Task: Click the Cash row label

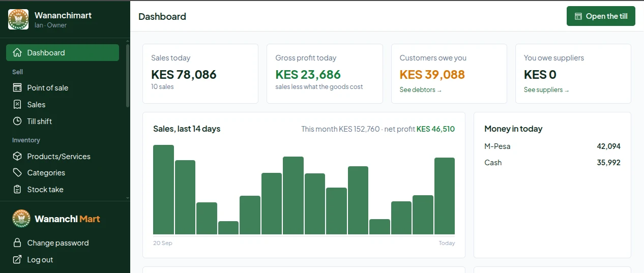Action: [x=493, y=163]
